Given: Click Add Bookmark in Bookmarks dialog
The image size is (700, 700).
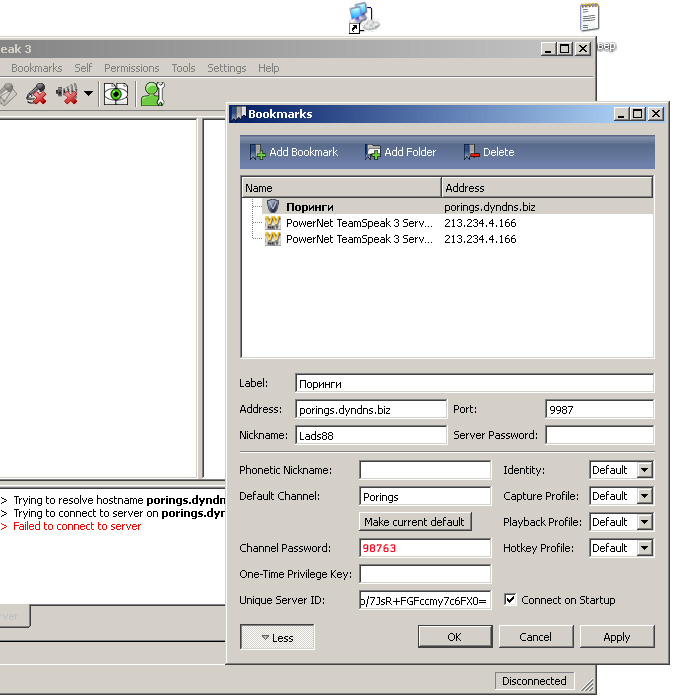Looking at the screenshot, I should (x=294, y=152).
